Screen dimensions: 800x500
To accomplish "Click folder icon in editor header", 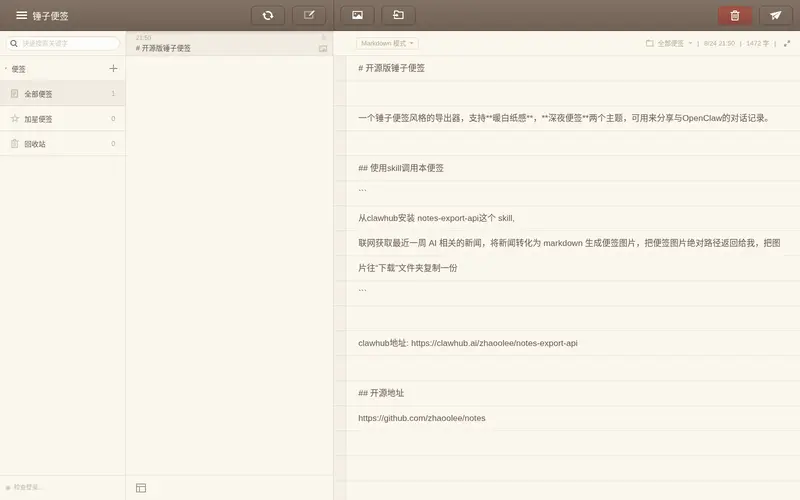I will (649, 43).
